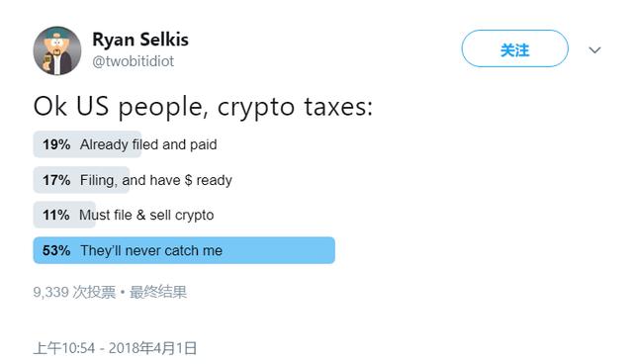Open the @twobitidiot handle link
The image size is (633, 364).
pyautogui.click(x=134, y=61)
